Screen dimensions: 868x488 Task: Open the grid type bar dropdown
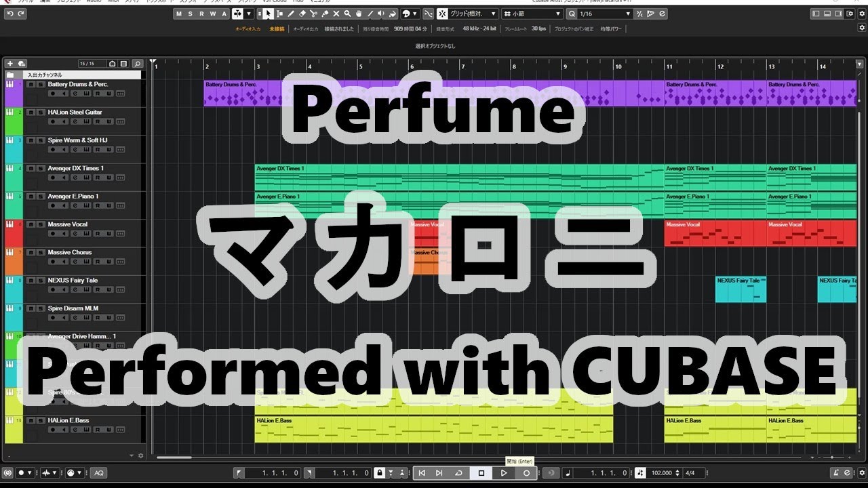[532, 14]
